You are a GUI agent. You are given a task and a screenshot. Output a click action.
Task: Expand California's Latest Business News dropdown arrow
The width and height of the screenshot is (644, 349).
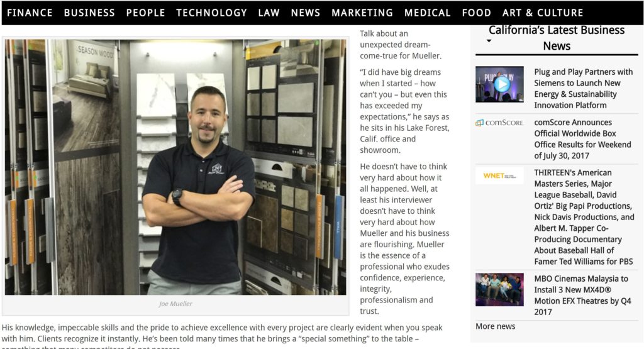pos(489,41)
